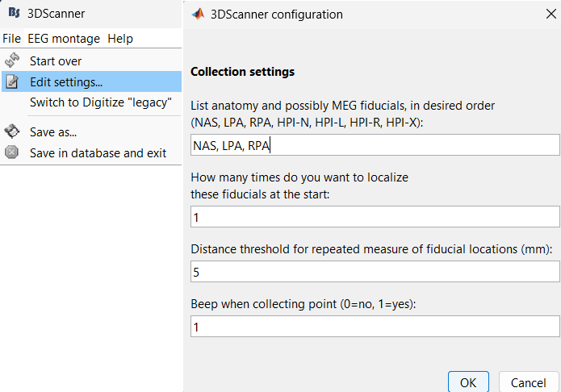The image size is (561, 392).
Task: Click the Edit settings notepad icon
Action: click(x=12, y=81)
